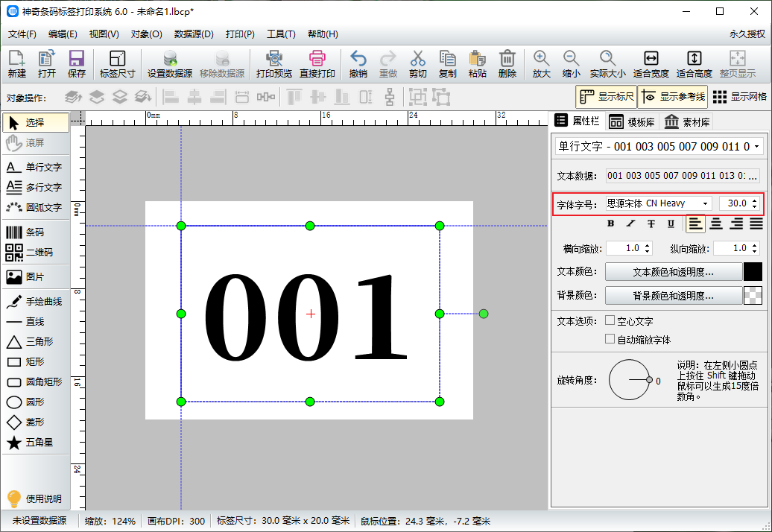Viewport: 772px width, 532px height.
Task: Open 设置数据源 data source setup
Action: tap(170, 64)
